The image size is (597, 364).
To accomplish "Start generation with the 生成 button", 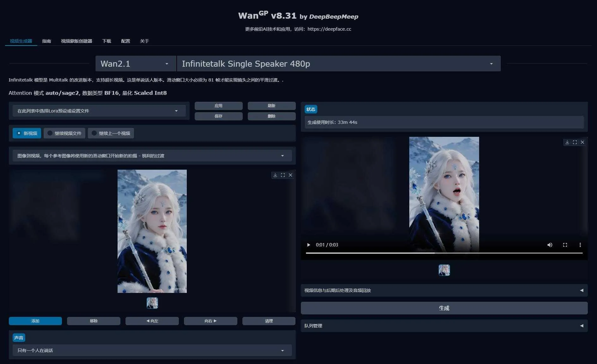I will click(444, 308).
